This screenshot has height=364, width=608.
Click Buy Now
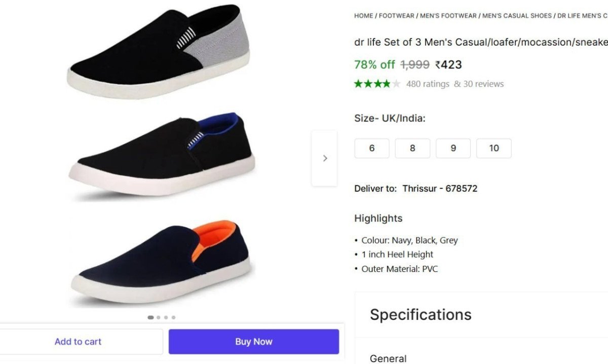[254, 341]
